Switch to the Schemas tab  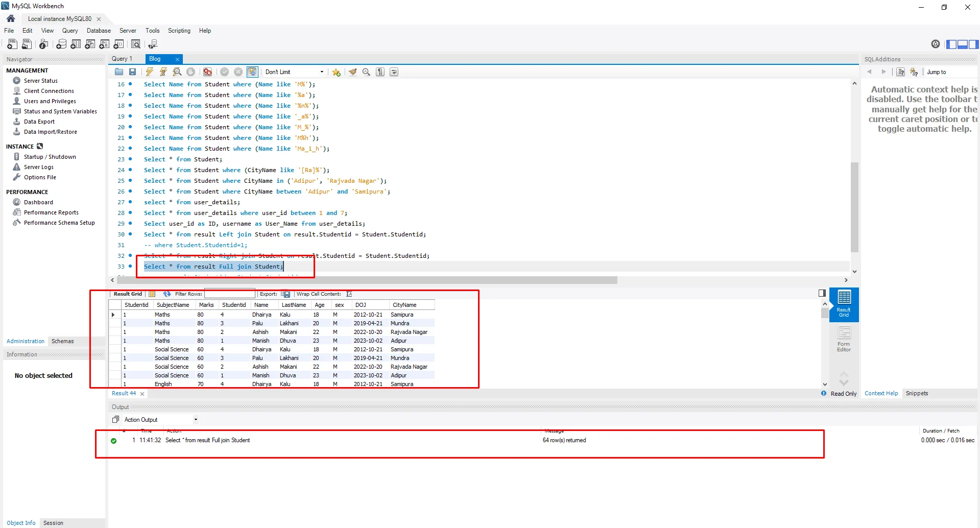[62, 341]
